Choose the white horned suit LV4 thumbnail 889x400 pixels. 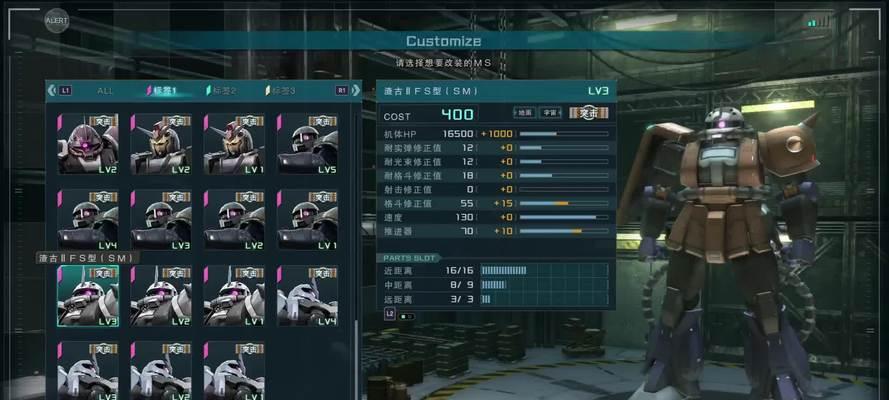tap(307, 296)
